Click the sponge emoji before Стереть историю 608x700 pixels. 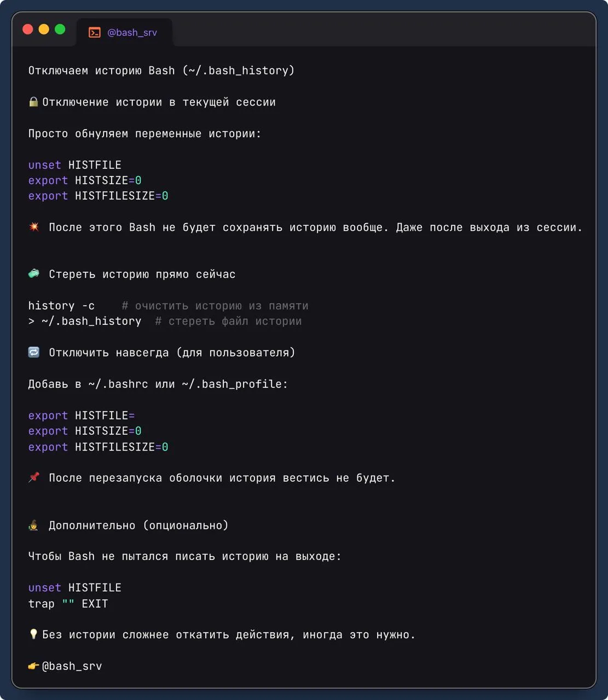(x=34, y=274)
